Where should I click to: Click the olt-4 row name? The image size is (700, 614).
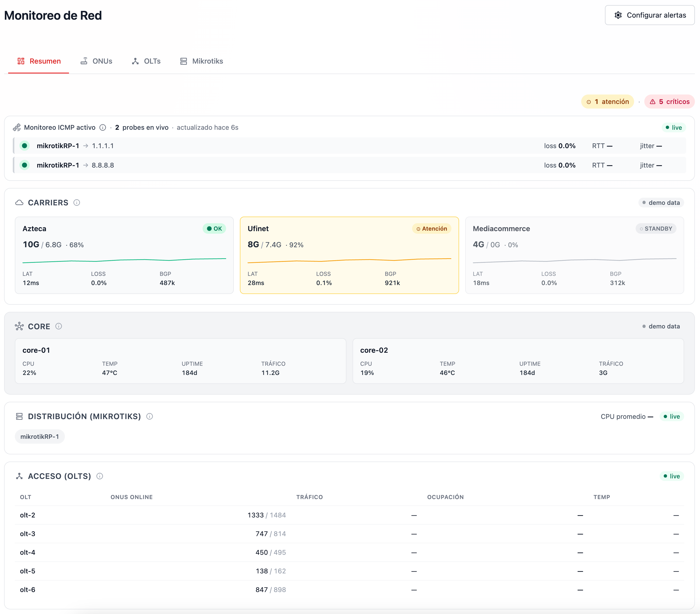27,552
